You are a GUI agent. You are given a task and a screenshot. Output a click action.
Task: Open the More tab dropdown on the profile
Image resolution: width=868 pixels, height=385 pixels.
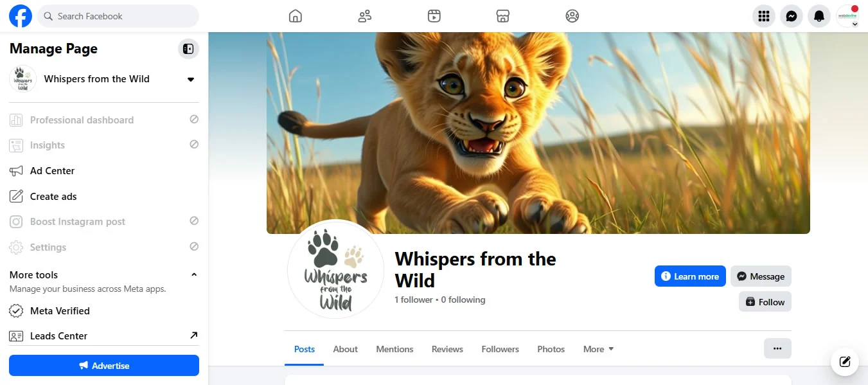[x=598, y=348]
